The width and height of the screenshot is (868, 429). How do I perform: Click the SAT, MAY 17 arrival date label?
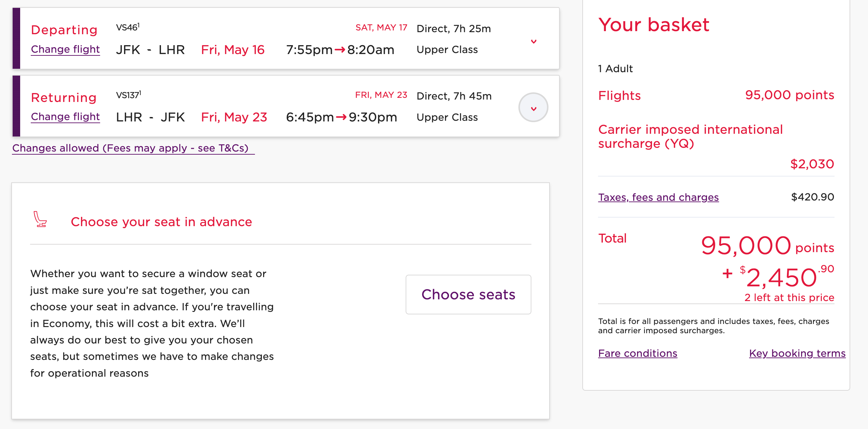click(381, 27)
